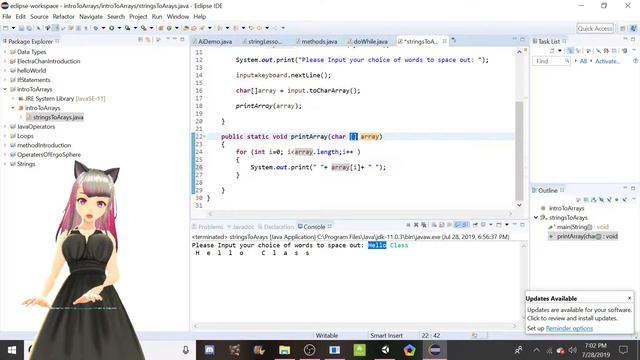Image resolution: width=640 pixels, height=360 pixels.
Task: Start the Debug (bug icon) tool
Action: click(96, 28)
